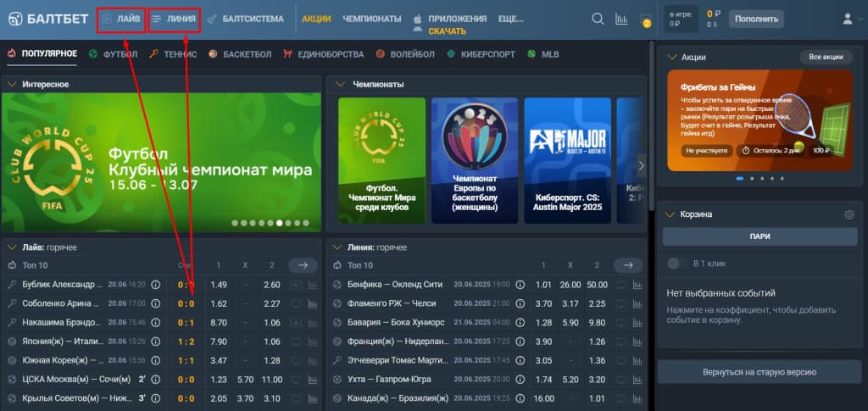Show info for Бавария – Бока Хуниорс
This screenshot has height=411, width=868.
click(520, 323)
